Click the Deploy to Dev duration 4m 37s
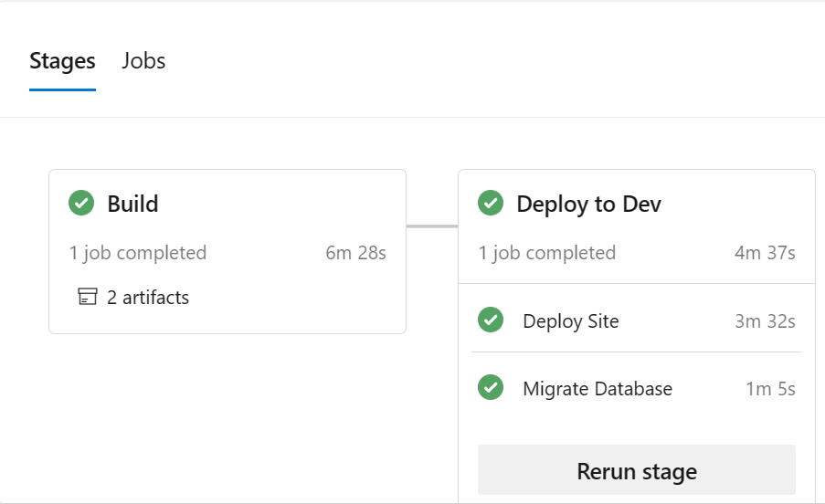This screenshot has height=504, width=825. point(765,253)
